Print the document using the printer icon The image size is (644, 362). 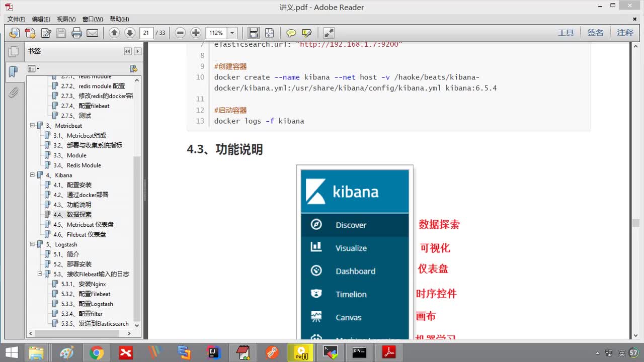[x=77, y=33]
